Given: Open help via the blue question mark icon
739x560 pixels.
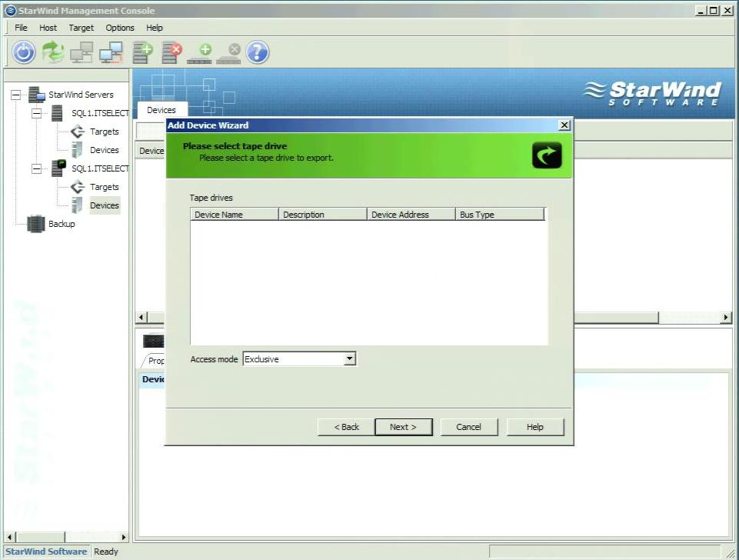Looking at the screenshot, I should [258, 52].
